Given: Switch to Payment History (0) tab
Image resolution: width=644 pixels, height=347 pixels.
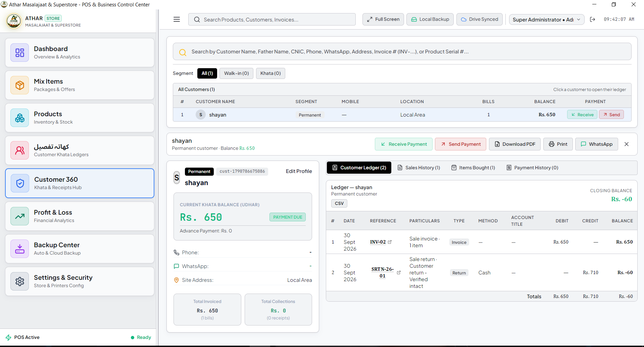Looking at the screenshot, I should (x=533, y=168).
